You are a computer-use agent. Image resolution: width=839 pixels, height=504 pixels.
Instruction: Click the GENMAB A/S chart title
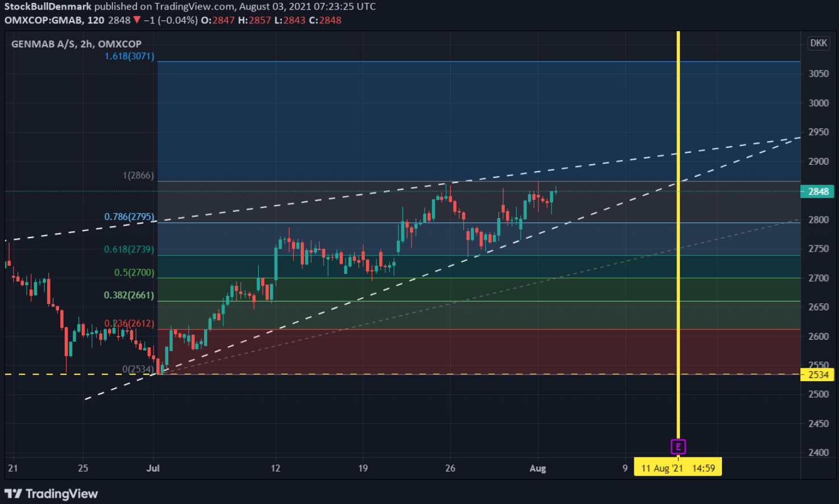coord(76,44)
